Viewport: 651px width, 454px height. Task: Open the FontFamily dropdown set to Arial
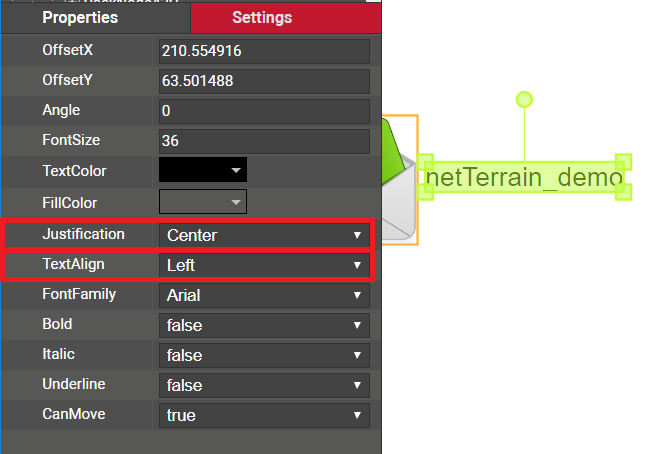(264, 295)
